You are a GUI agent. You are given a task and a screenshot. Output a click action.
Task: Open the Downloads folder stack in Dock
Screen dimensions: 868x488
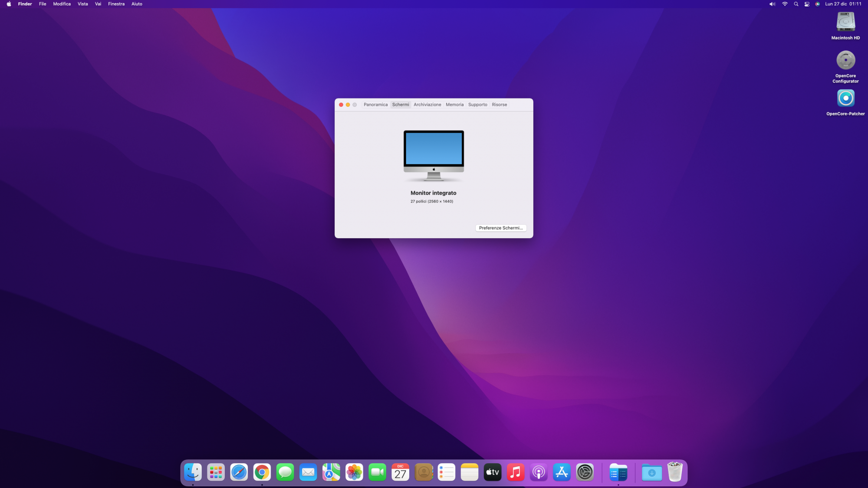pos(651,472)
